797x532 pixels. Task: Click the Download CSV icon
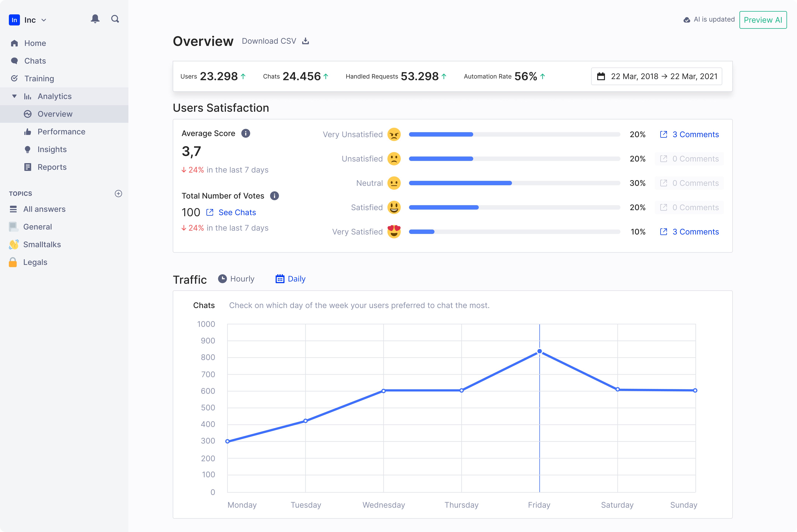coord(306,41)
